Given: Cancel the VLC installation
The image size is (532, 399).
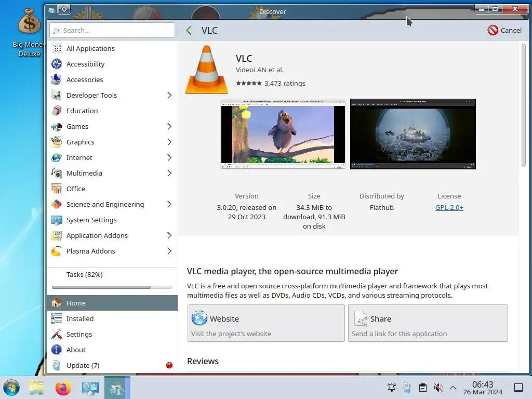Looking at the screenshot, I should point(504,31).
